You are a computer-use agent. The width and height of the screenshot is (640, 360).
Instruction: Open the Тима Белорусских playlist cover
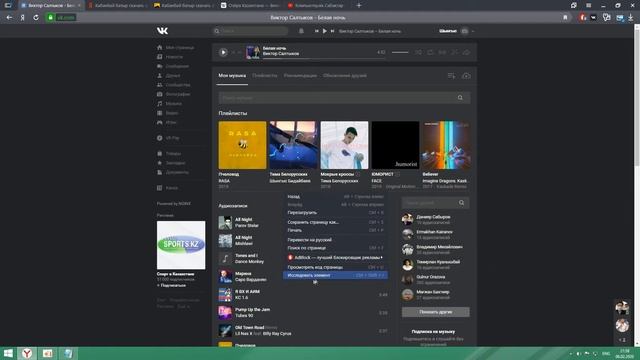tap(293, 145)
